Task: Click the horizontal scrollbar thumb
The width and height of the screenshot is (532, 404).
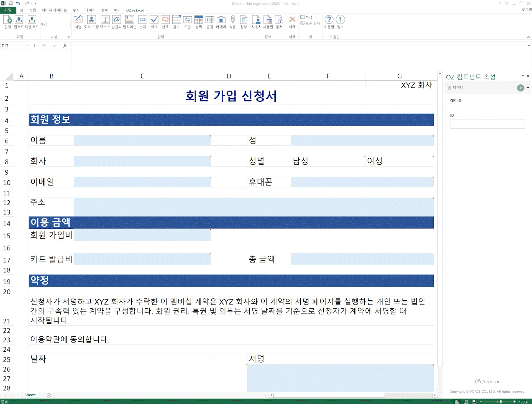Action: click(329, 395)
